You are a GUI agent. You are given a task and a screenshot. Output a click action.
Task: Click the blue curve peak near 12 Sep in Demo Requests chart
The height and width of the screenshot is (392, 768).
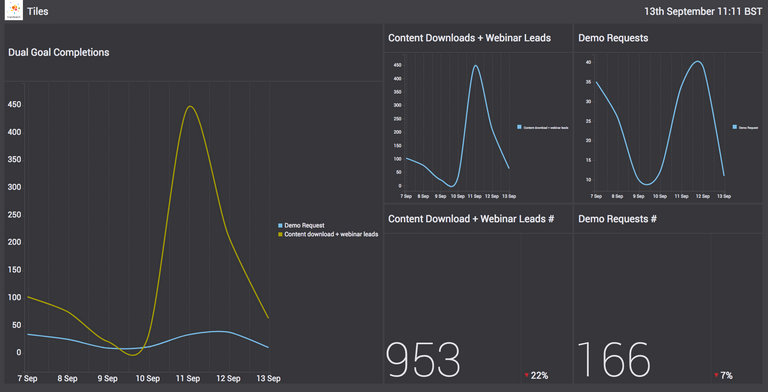(x=698, y=62)
